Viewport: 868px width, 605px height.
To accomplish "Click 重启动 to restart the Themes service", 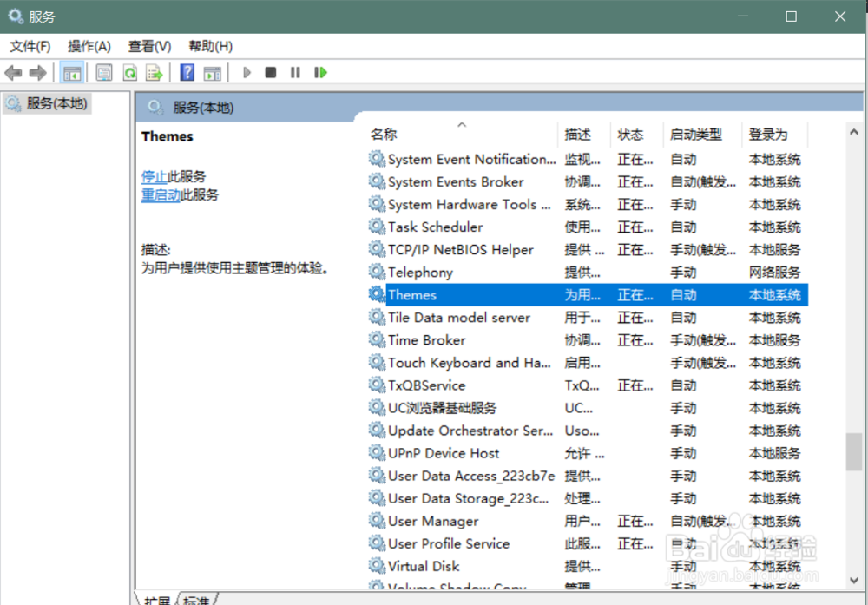I will 161,195.
